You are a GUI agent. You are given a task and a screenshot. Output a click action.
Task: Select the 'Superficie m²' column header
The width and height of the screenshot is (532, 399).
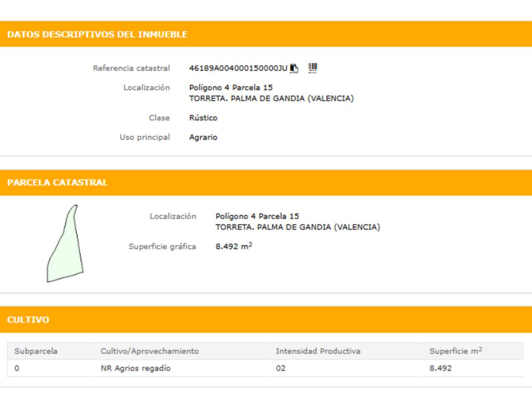456,351
